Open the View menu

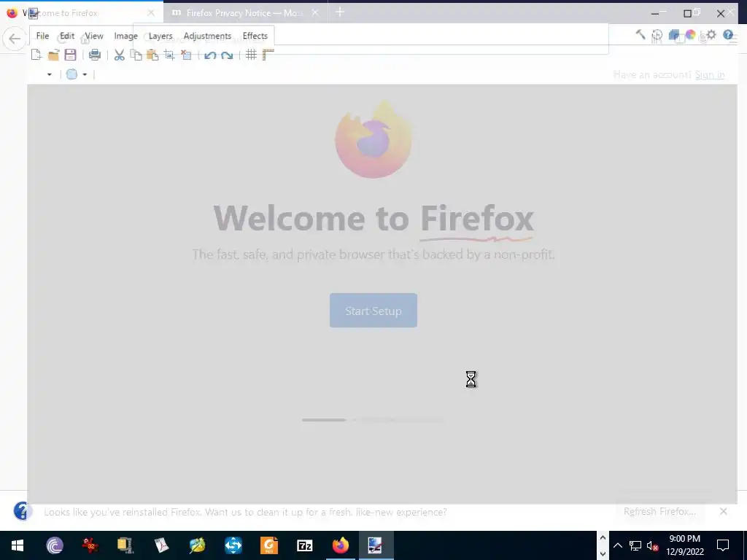pyautogui.click(x=94, y=36)
